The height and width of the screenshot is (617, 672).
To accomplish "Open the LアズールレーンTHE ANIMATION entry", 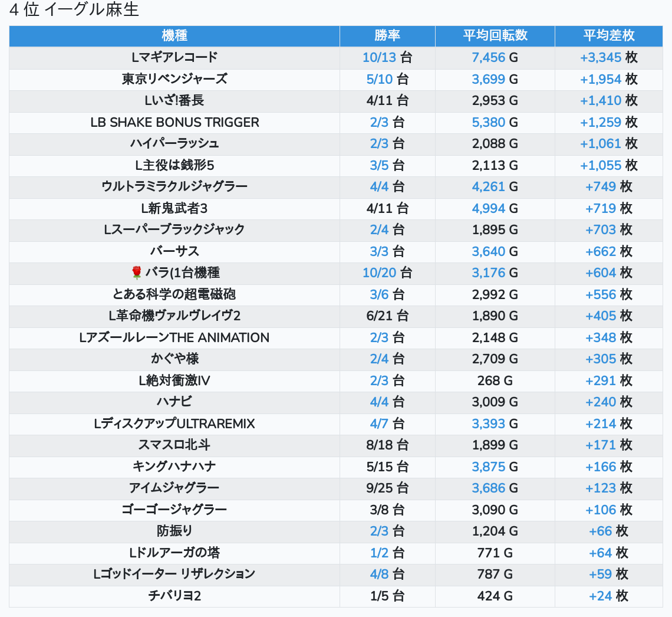I will pos(174,337).
